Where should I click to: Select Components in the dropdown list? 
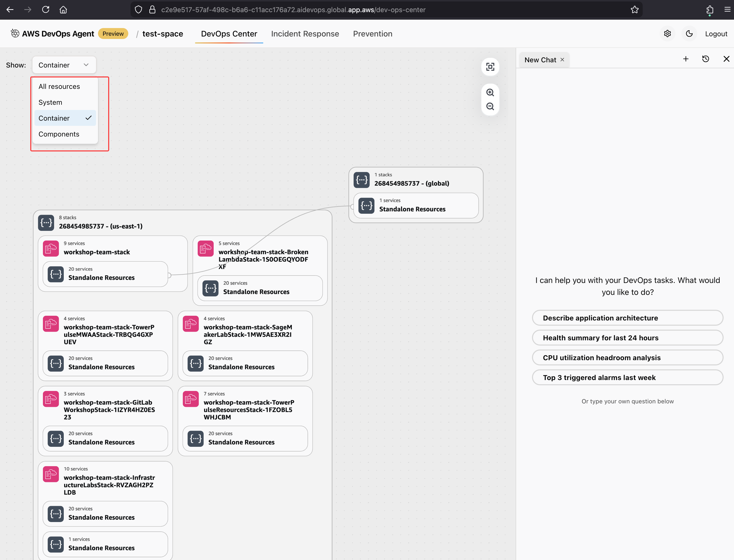[59, 134]
